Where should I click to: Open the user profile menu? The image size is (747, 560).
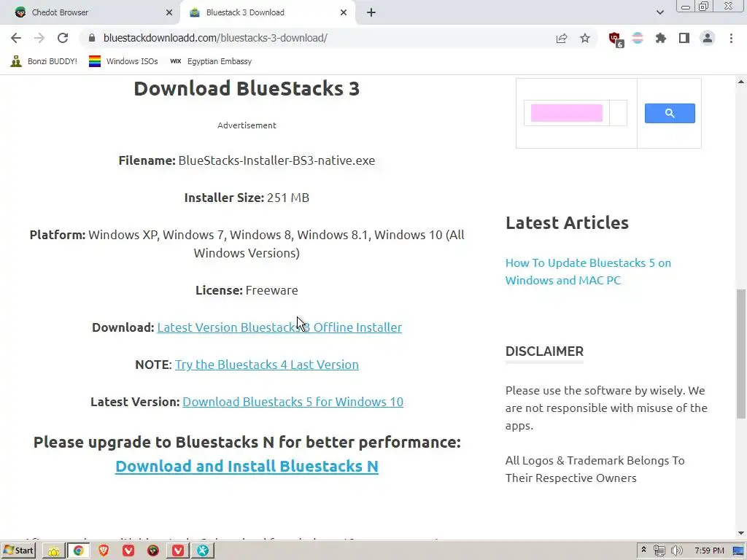click(x=708, y=38)
